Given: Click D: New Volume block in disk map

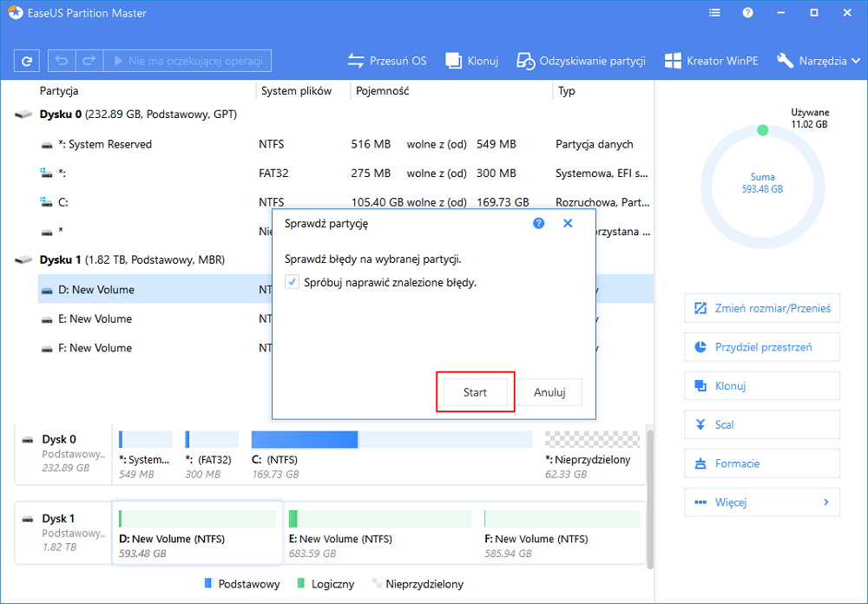Looking at the screenshot, I should click(x=197, y=533).
